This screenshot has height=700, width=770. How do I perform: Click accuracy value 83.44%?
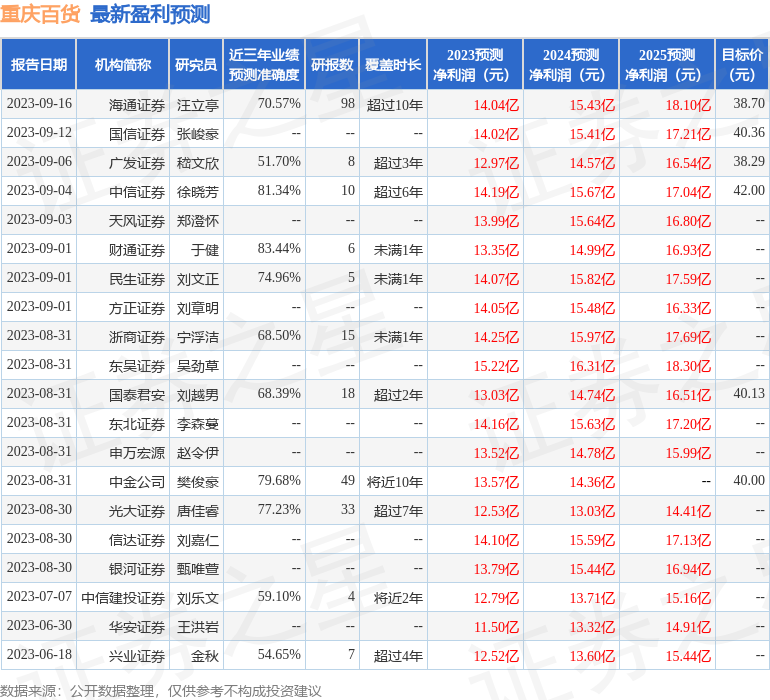(279, 249)
